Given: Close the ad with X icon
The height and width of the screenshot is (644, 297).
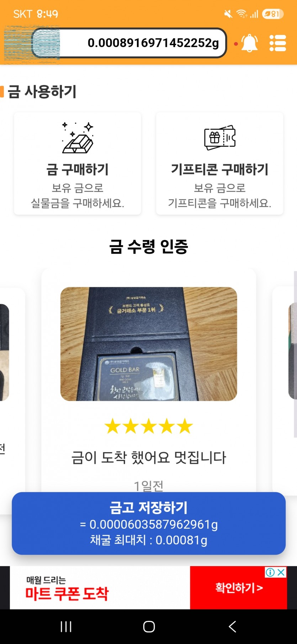Looking at the screenshot, I should (281, 572).
